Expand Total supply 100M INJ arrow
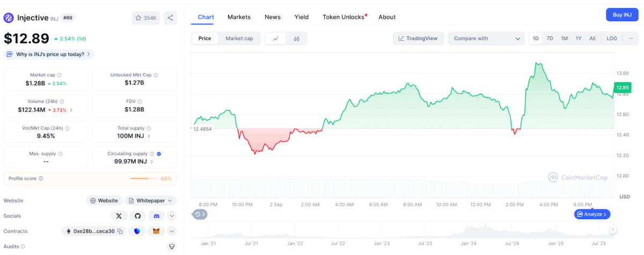 (x=149, y=136)
